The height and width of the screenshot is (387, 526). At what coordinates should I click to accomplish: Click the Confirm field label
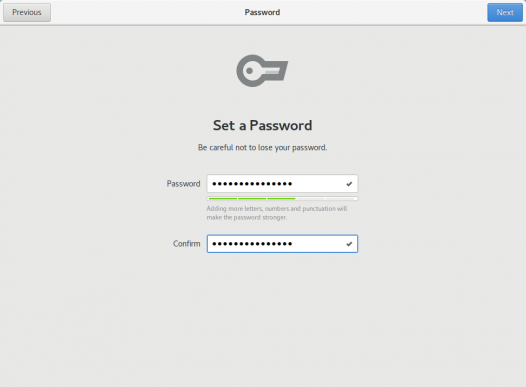[187, 244]
